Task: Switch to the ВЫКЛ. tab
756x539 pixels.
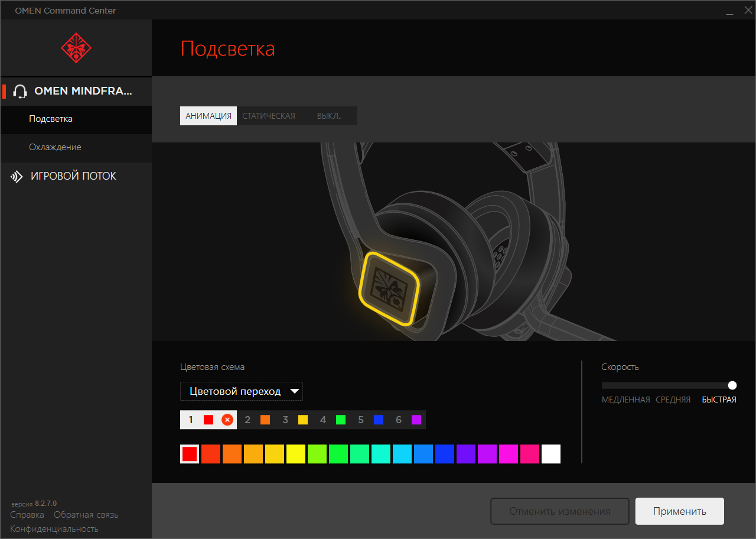Action: tap(328, 116)
